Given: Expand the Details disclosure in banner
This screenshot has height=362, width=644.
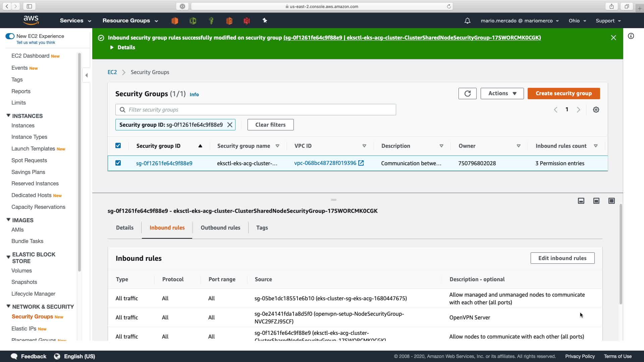Looking at the screenshot, I should click(122, 48).
